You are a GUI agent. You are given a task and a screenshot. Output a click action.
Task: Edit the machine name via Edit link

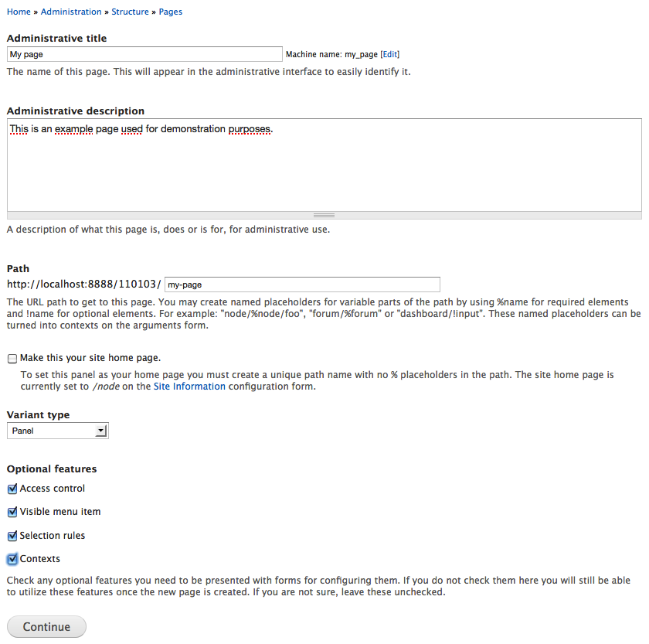coord(390,54)
